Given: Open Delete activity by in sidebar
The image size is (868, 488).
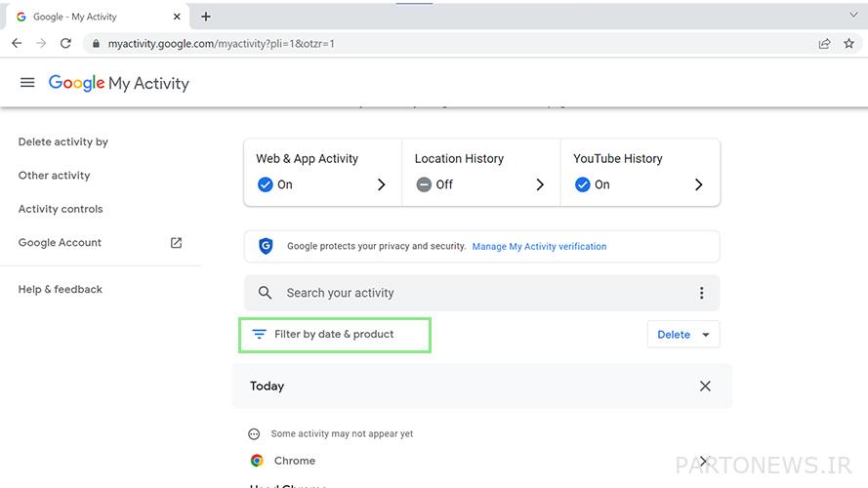Looking at the screenshot, I should (x=63, y=142).
